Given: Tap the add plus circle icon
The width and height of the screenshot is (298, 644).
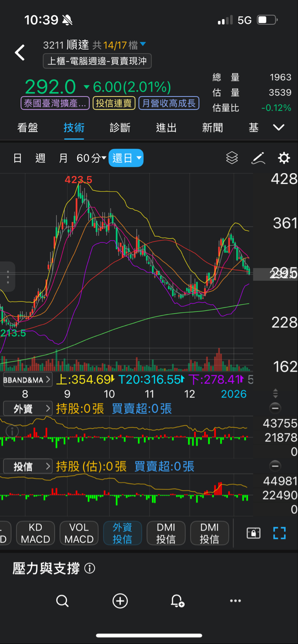Looking at the screenshot, I should click(x=120, y=601).
